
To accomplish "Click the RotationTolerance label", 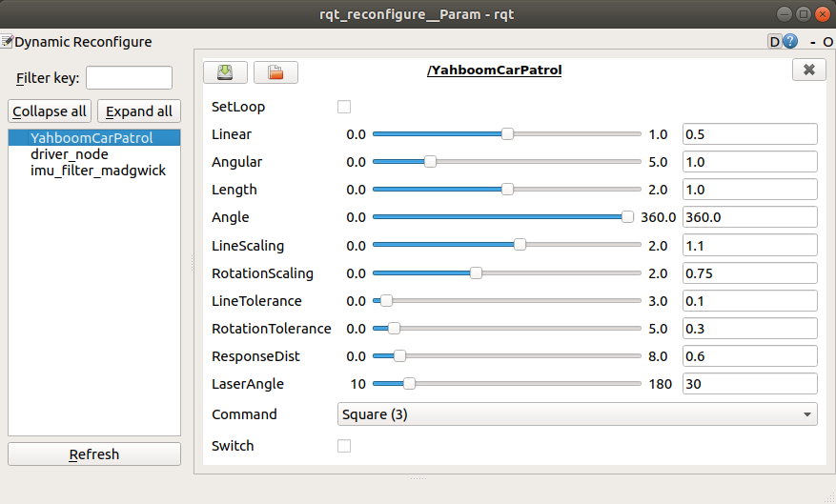I will [272, 328].
